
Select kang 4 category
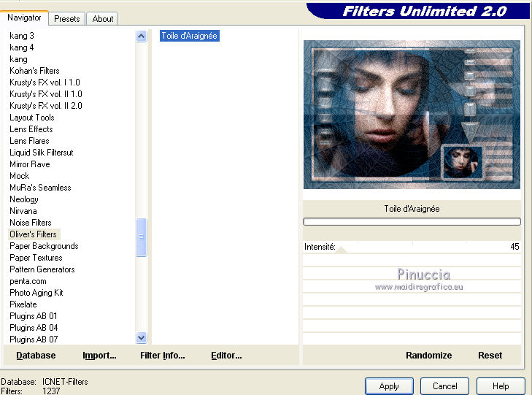point(22,47)
